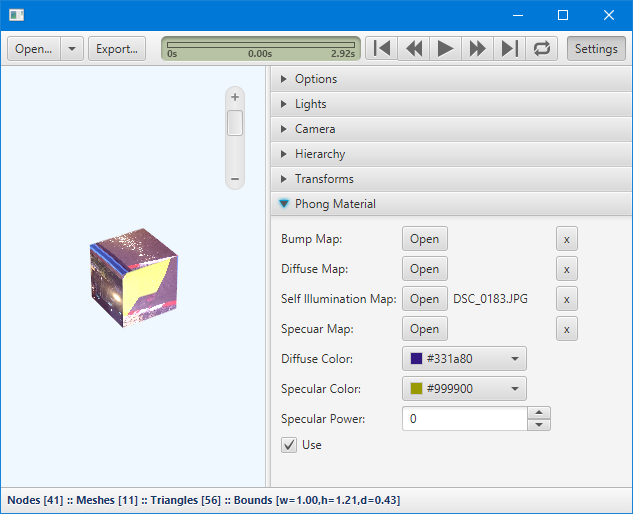The width and height of the screenshot is (633, 514).
Task: Click the rewind playback icon
Action: pos(414,49)
